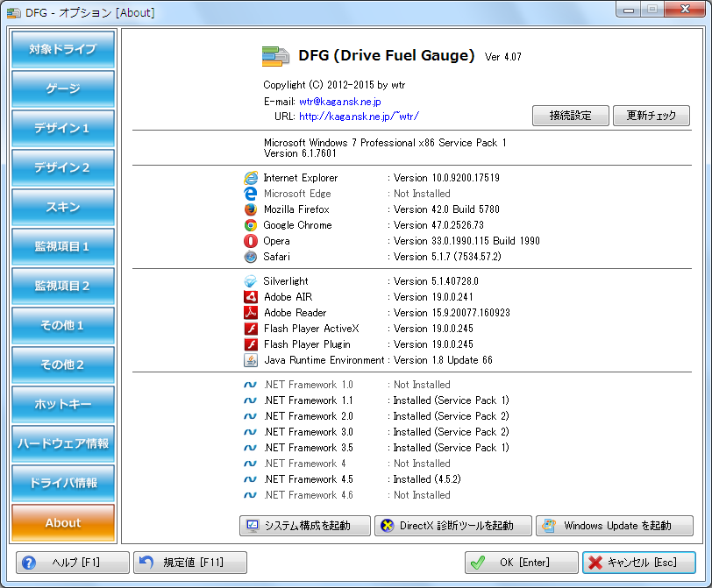Click the Opera browser icon
Viewport: 712px width, 588px height.
pyautogui.click(x=250, y=241)
